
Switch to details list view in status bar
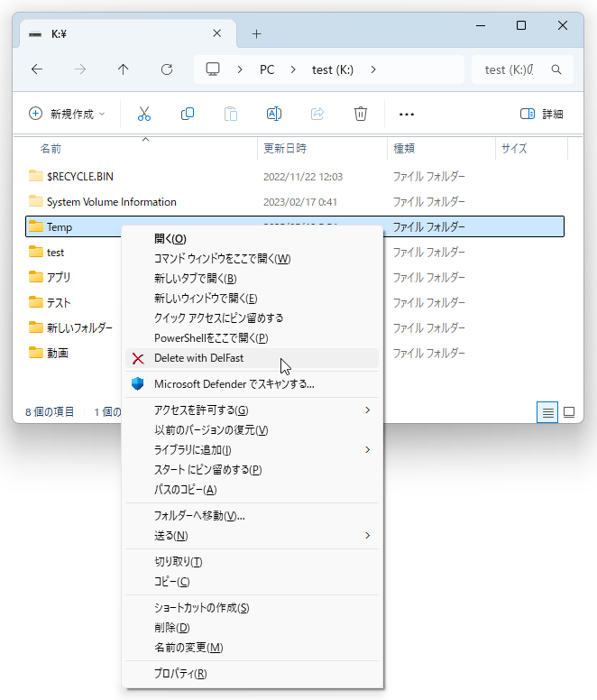pos(546,412)
